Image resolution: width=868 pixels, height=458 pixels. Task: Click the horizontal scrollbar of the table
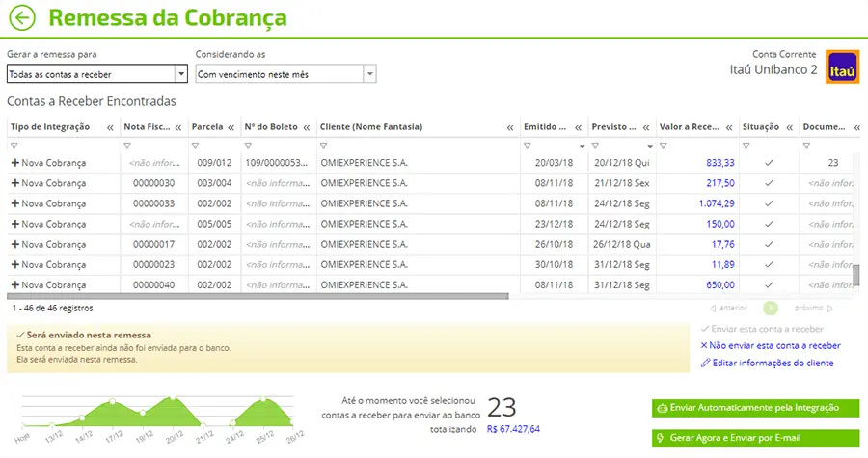(258, 296)
